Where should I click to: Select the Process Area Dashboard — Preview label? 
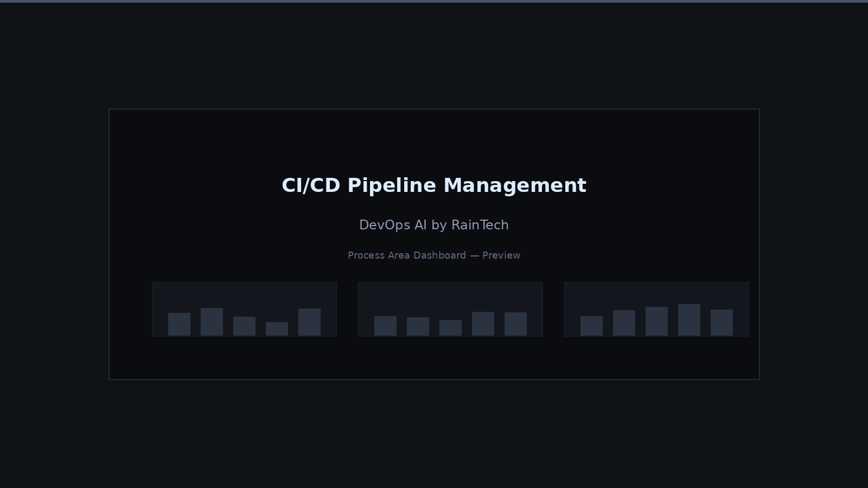434,255
